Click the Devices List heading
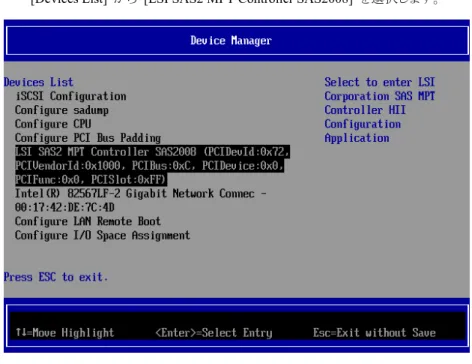This screenshot has height=364, width=472. (39, 82)
